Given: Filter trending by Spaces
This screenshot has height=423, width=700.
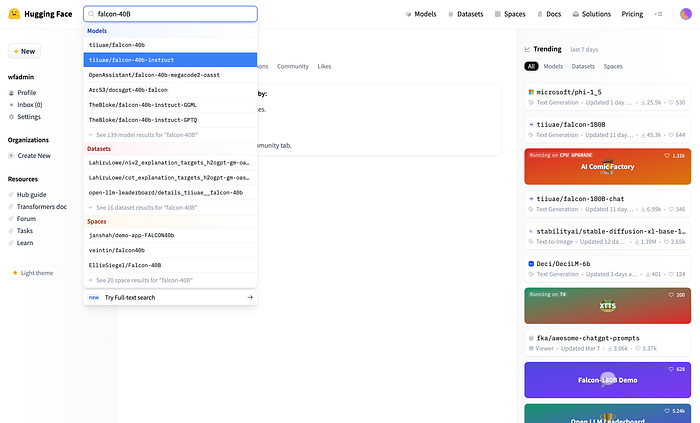Looking at the screenshot, I should point(613,66).
